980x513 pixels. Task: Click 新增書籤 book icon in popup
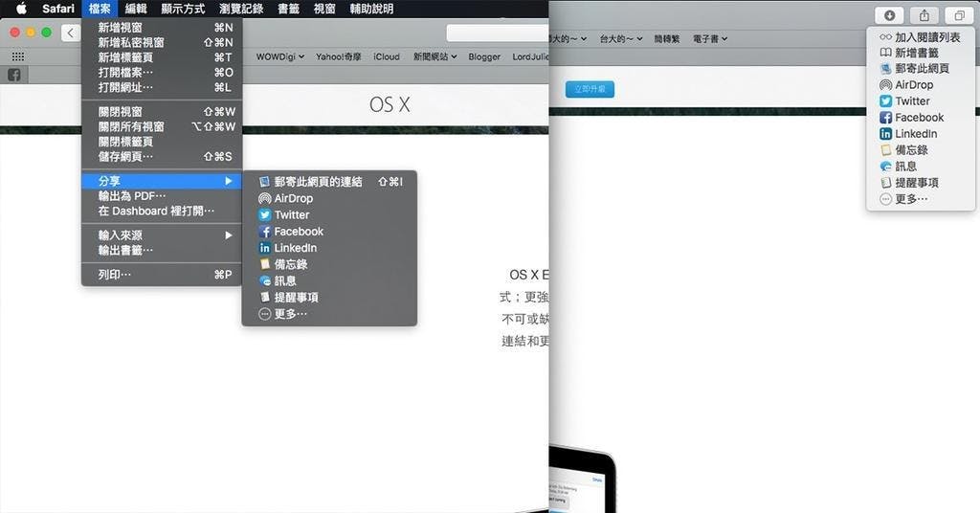pos(885,53)
